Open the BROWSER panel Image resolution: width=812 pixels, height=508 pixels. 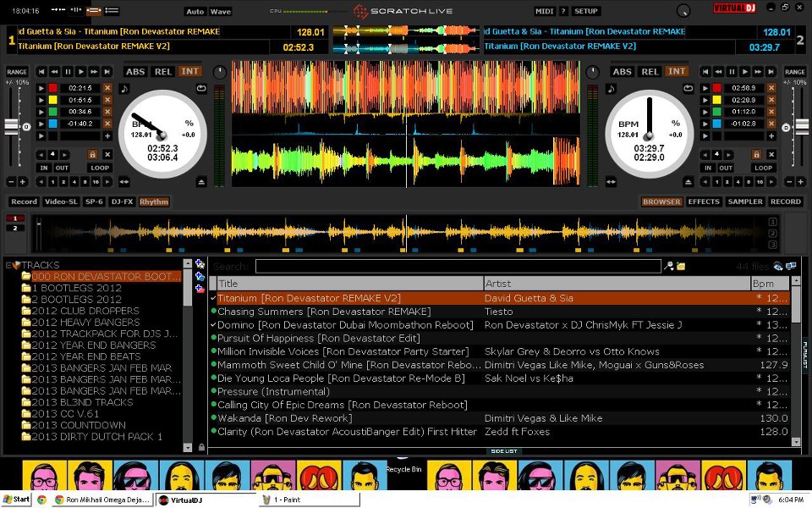[x=661, y=202]
